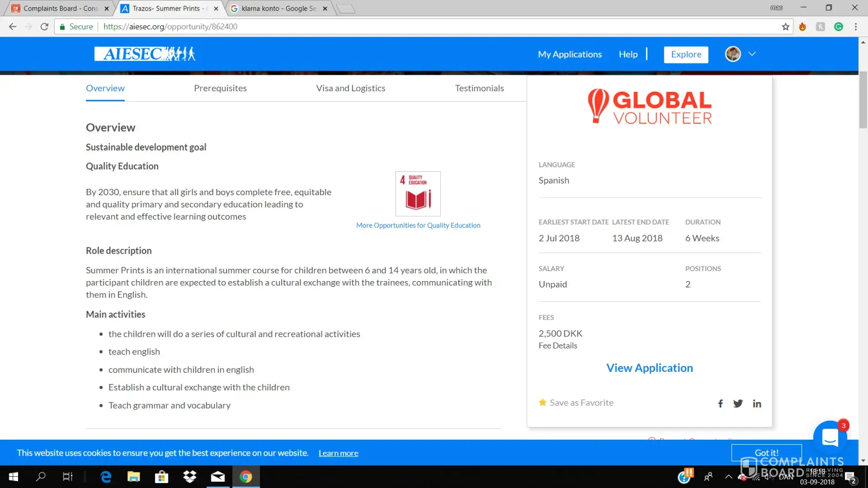Click the browser forward arrow
Screen dimensions: 868x488
click(x=28, y=27)
